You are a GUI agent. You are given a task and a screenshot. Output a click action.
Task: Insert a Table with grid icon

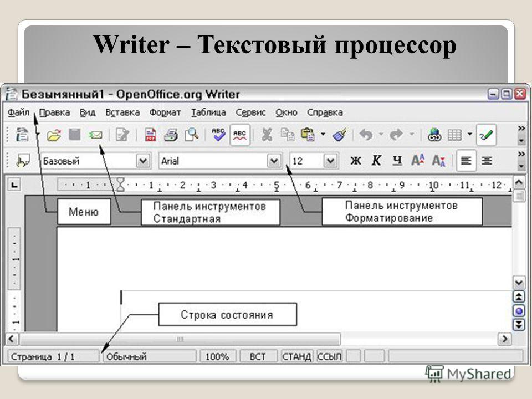coord(454,135)
